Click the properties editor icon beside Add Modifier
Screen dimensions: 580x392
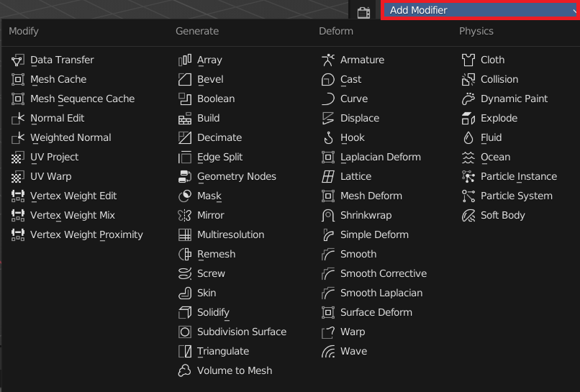point(364,12)
